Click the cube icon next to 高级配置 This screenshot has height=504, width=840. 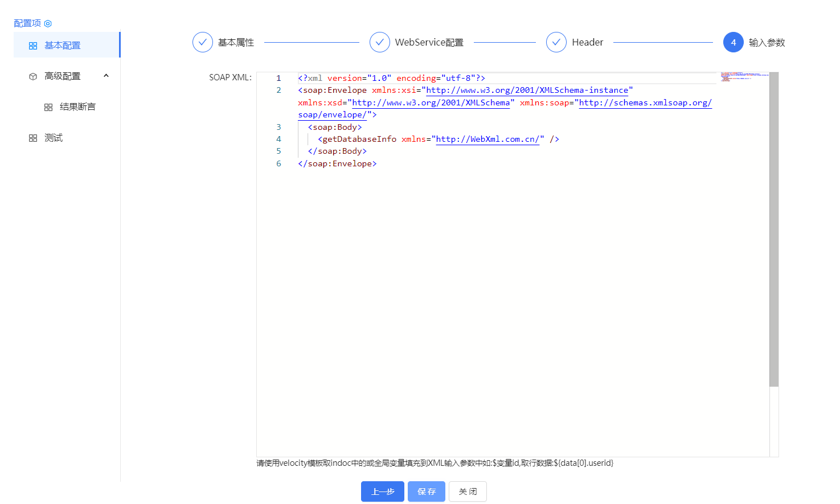[x=33, y=76]
